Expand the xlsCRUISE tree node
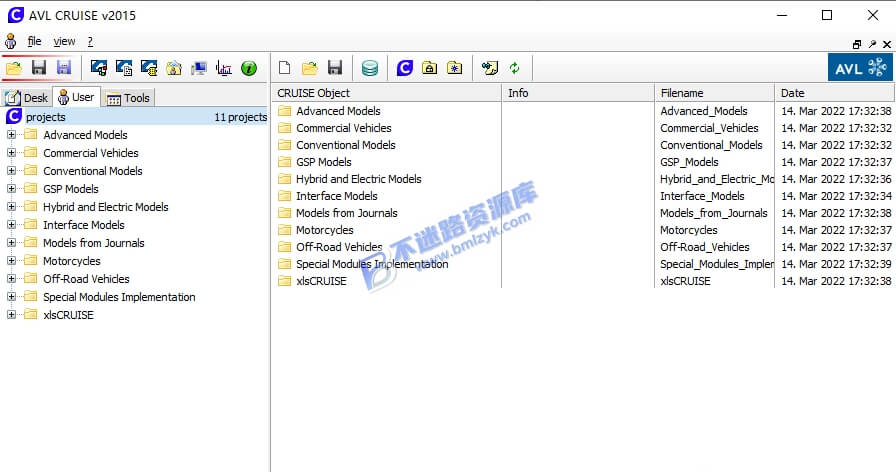Viewport: 896px width, 472px height. point(11,315)
